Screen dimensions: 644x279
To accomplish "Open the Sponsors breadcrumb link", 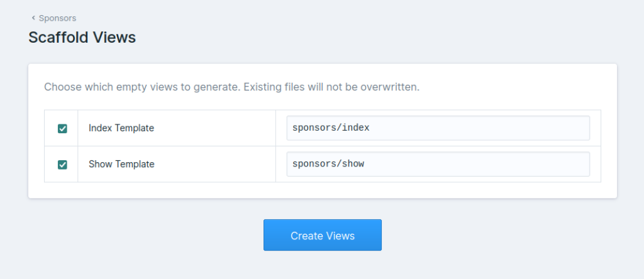I will click(x=57, y=18).
